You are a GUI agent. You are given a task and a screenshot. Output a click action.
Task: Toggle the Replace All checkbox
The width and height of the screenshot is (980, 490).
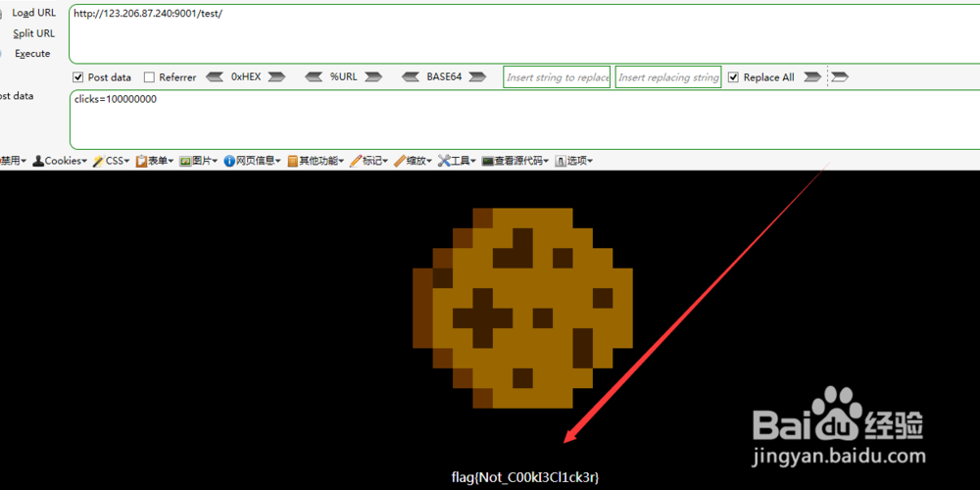pyautogui.click(x=734, y=77)
